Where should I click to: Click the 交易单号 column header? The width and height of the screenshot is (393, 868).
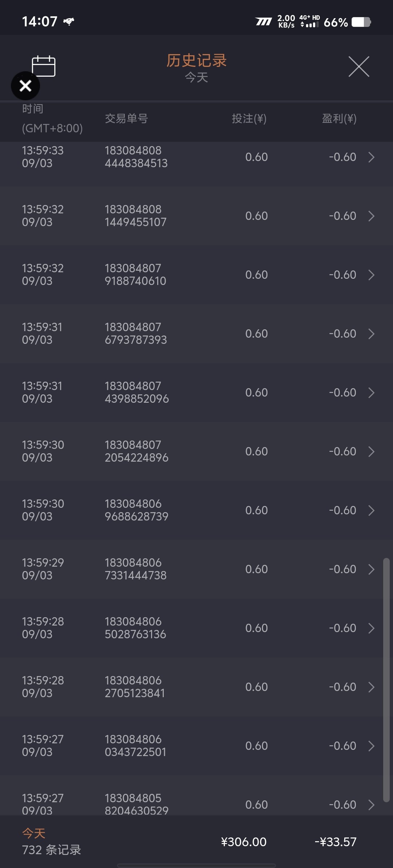point(126,118)
